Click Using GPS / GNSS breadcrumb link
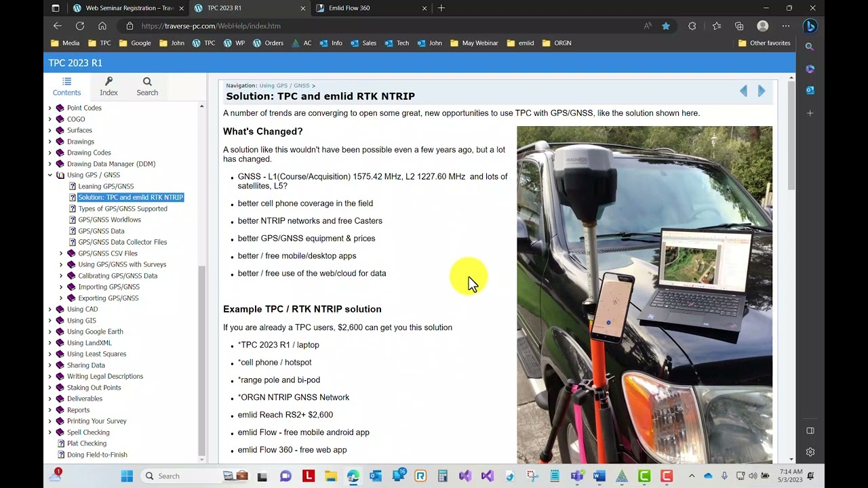 coord(284,85)
